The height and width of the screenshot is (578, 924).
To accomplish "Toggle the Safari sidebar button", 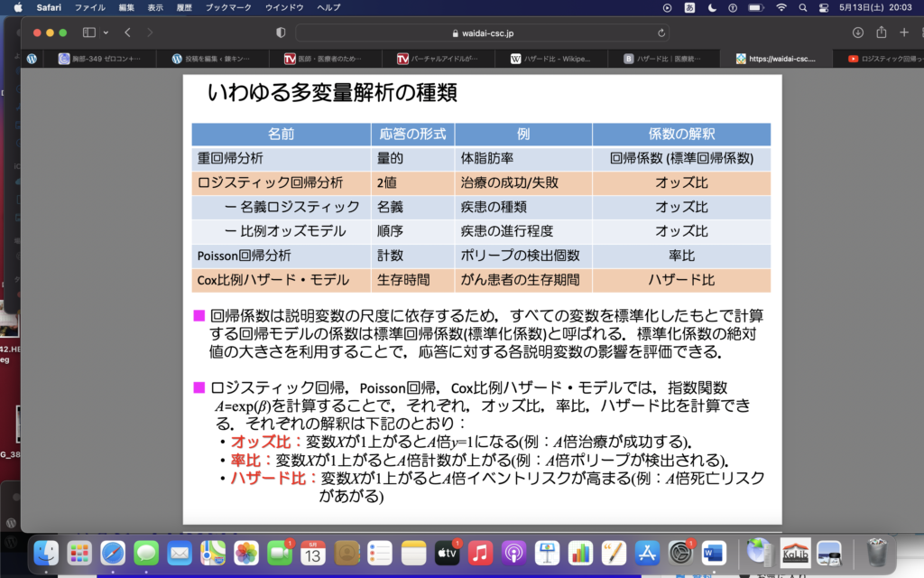I will 88,33.
